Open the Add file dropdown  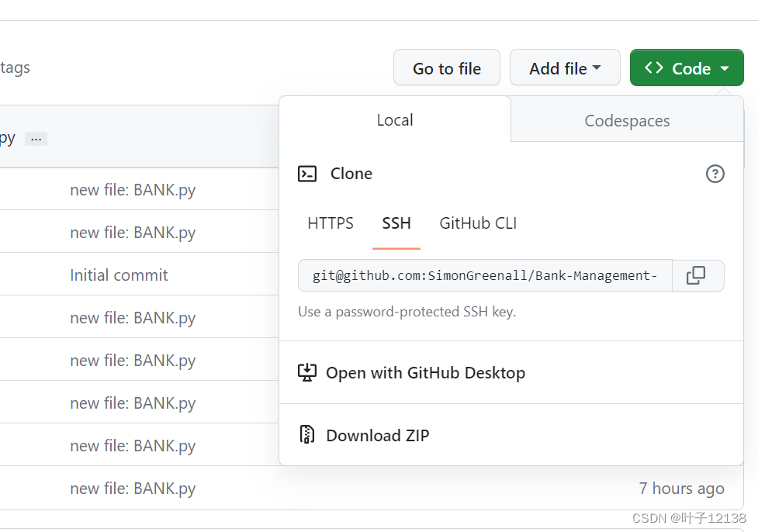click(x=565, y=67)
